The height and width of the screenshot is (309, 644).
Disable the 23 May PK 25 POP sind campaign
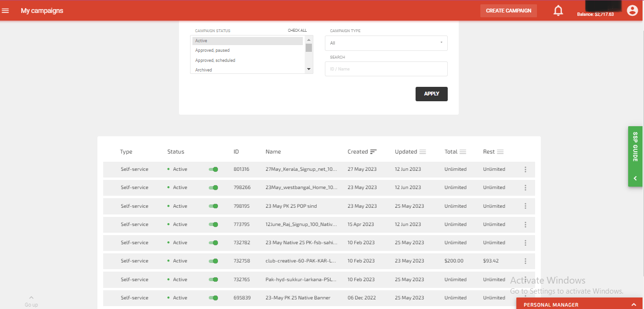(214, 206)
